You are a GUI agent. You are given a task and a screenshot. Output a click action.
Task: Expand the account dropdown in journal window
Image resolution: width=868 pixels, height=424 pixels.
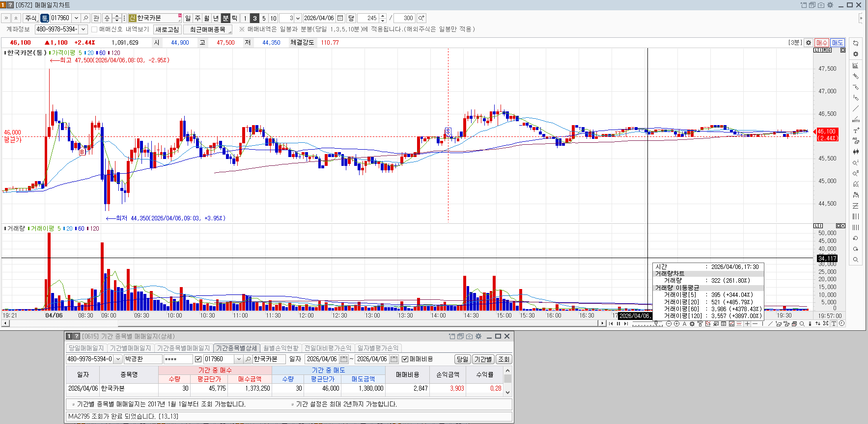pos(118,359)
